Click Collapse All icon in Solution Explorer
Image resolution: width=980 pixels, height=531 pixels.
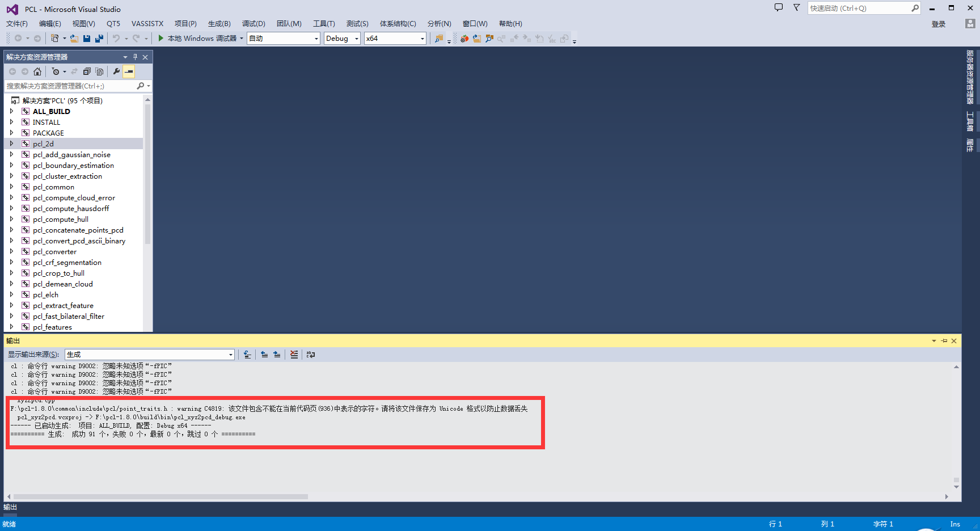coord(87,71)
